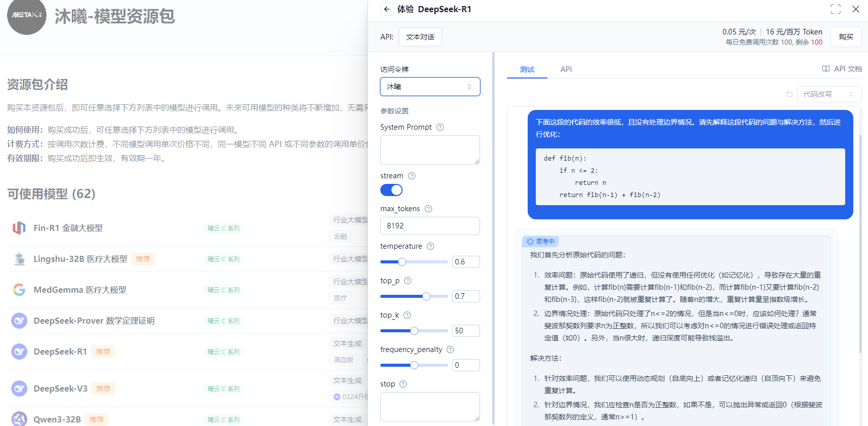Click the 满血版 tag in DeepSeek-R1 row
868x426 pixels.
coord(343,360)
